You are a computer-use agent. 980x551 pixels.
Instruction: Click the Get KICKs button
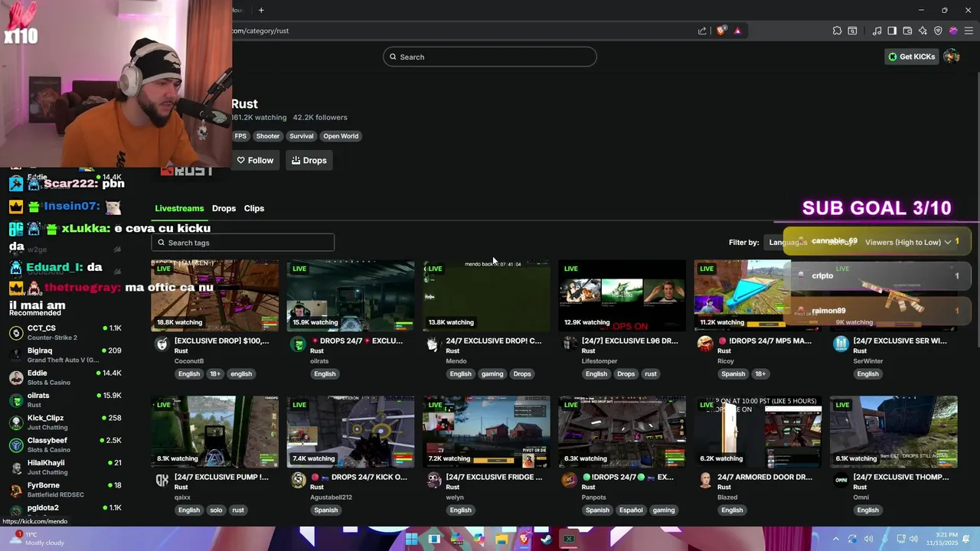(x=911, y=57)
